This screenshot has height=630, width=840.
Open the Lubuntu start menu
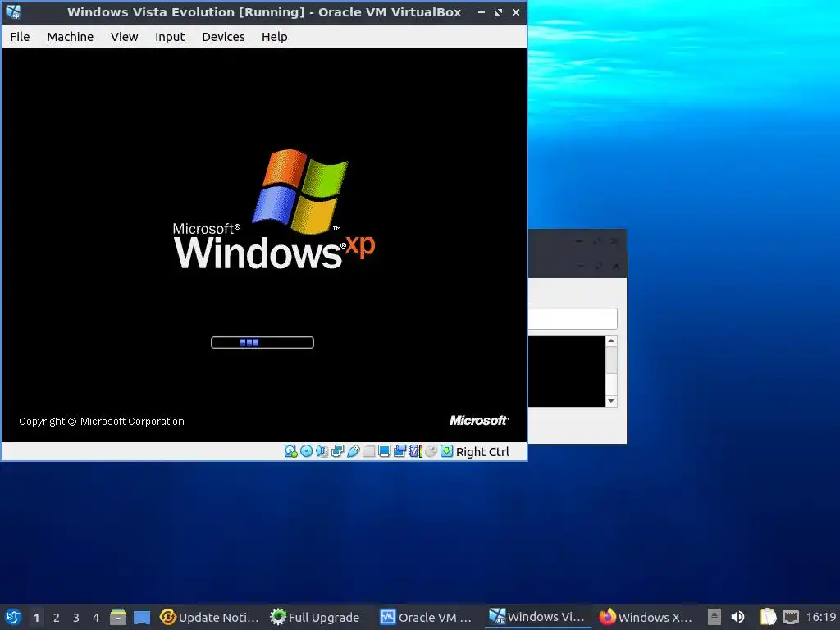[x=13, y=617]
